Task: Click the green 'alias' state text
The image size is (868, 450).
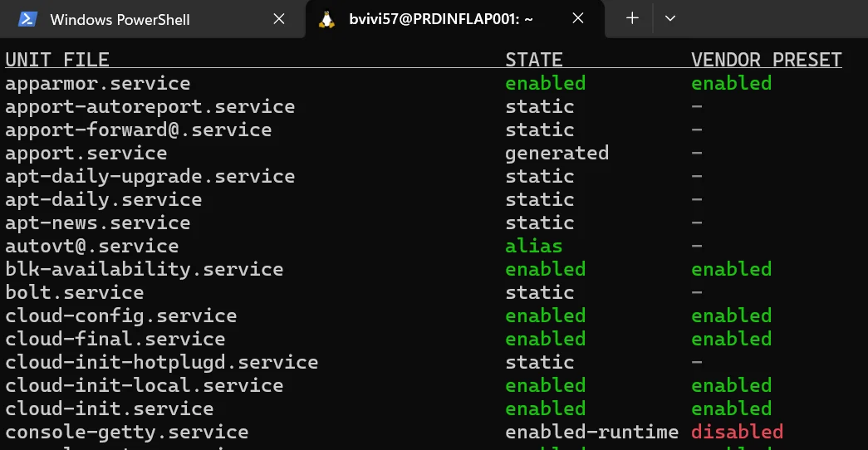Action: click(x=533, y=247)
